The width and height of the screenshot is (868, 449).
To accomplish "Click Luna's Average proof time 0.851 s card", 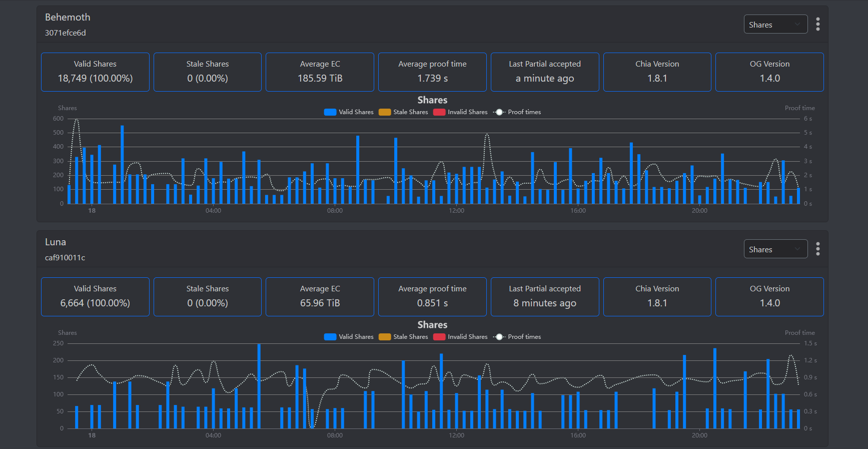I will (432, 297).
